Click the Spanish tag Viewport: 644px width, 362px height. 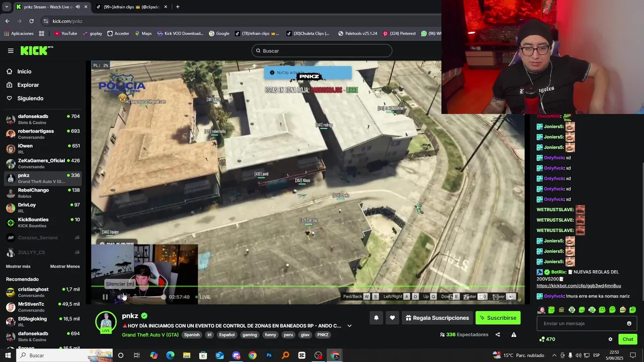pos(192,335)
